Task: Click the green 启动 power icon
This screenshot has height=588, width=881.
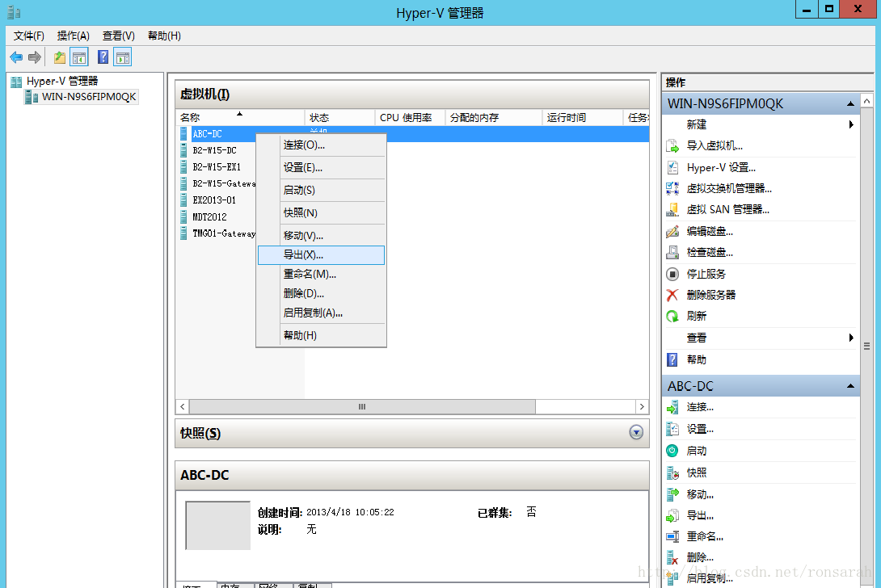Action: pos(672,451)
